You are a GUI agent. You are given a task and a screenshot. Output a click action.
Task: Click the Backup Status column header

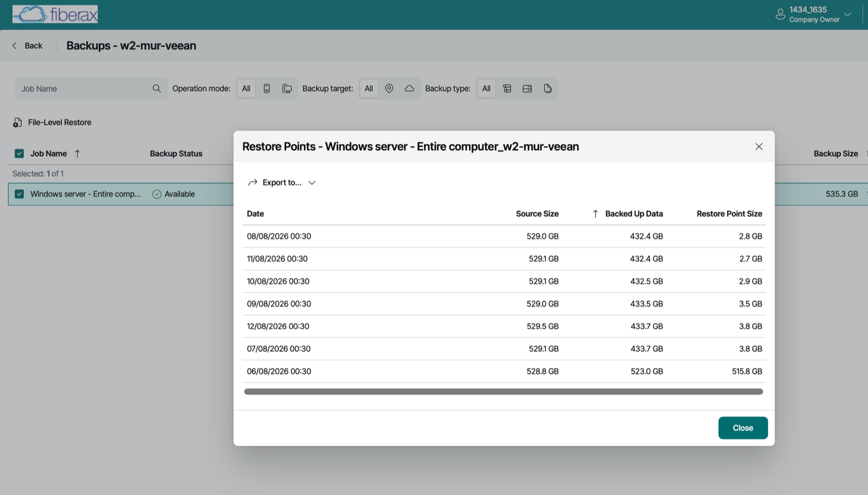176,153
